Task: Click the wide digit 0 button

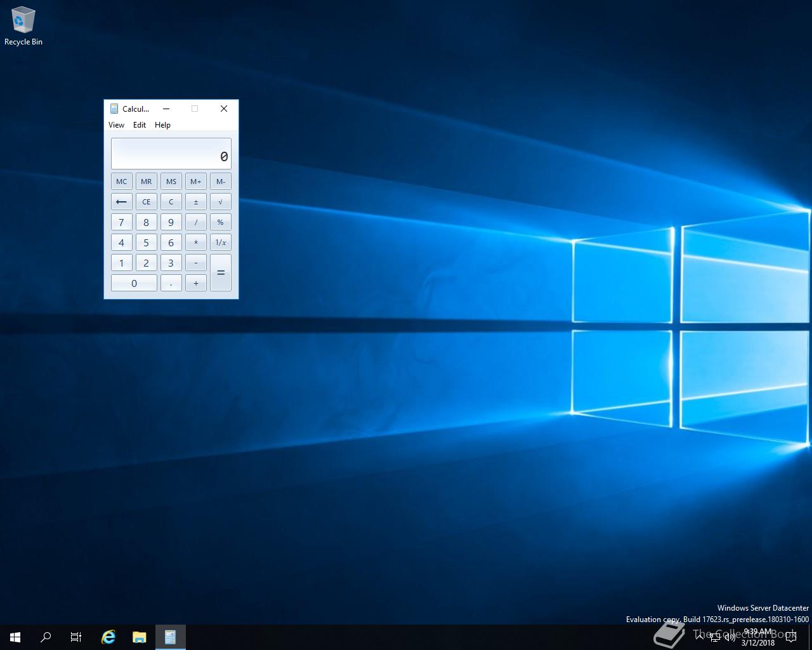Action: [134, 283]
